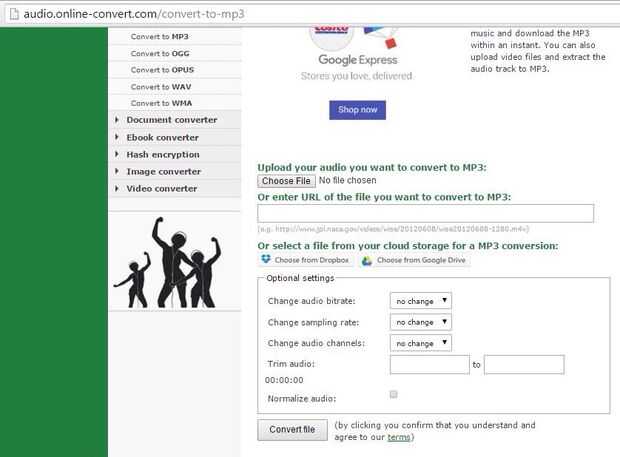Open the Change audio channels dropdown

click(421, 343)
